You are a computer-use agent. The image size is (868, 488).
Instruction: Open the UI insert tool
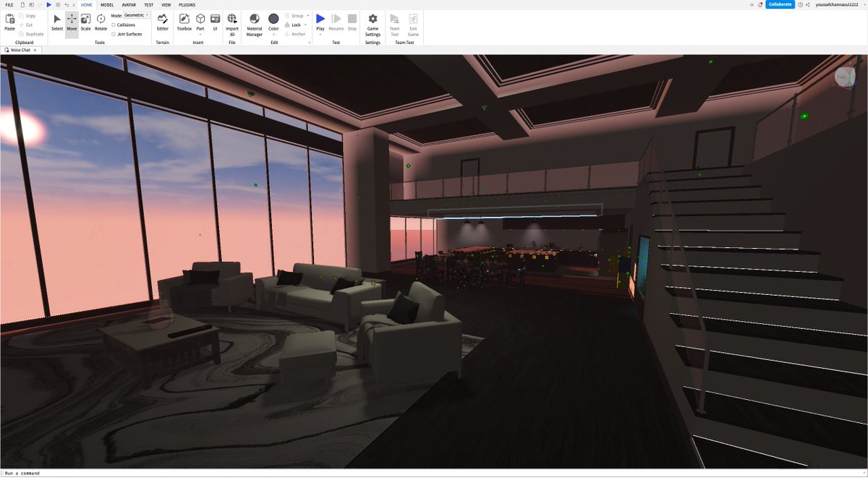point(215,22)
